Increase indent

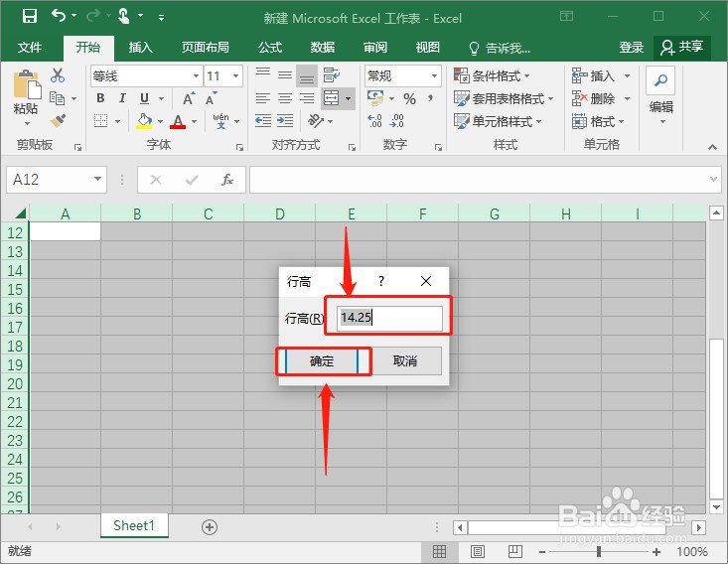[285, 121]
